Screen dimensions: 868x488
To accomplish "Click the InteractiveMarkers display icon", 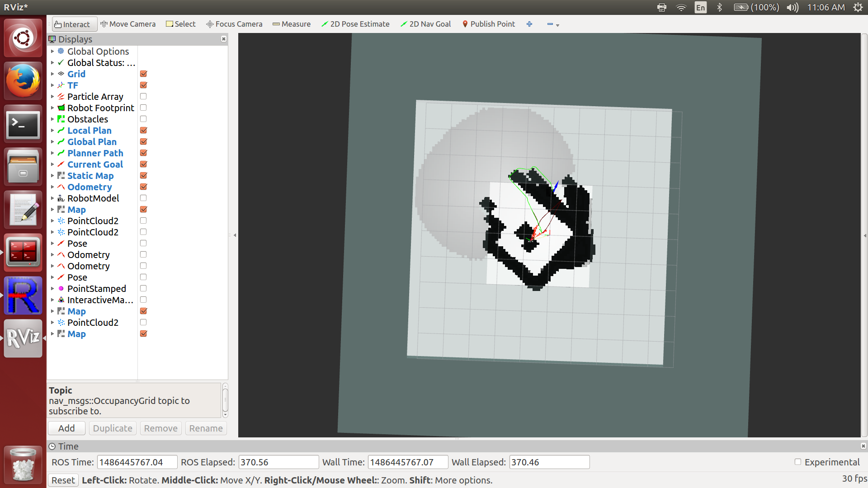I will point(61,300).
